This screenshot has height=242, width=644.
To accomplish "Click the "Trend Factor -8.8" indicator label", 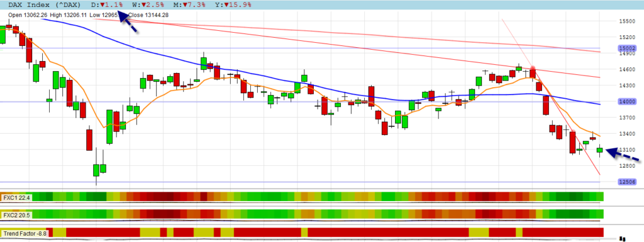I will tap(25, 233).
